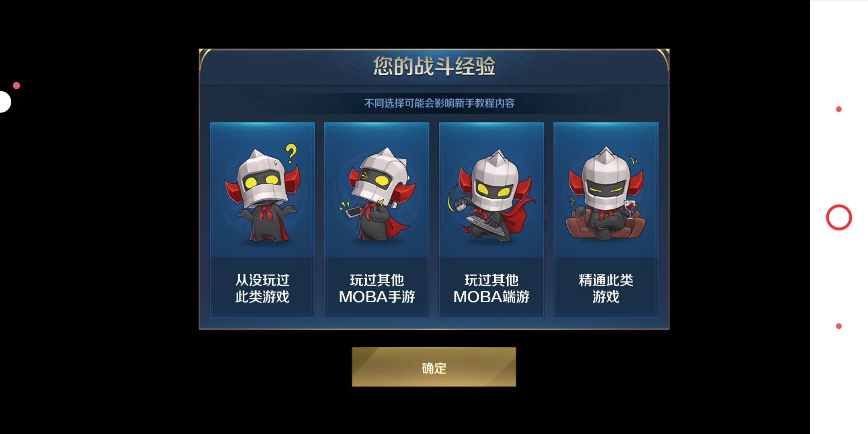868x434 pixels.
Task: Select the 玩过其他MOBA手游 option
Action: [x=377, y=220]
